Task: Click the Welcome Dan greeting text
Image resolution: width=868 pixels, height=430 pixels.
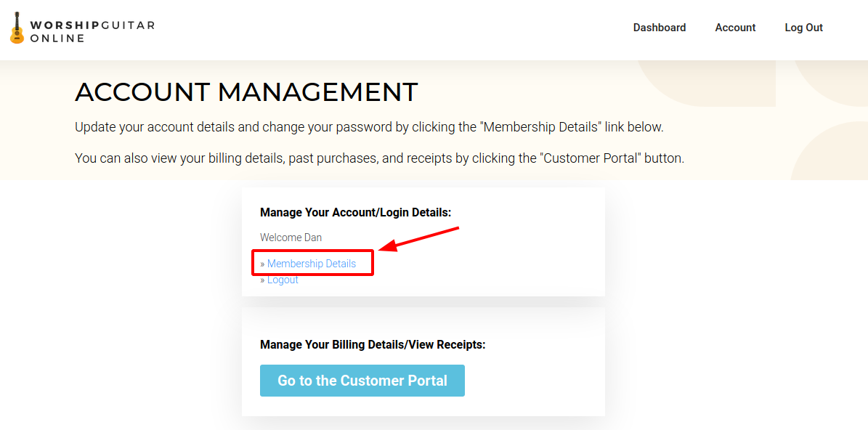Action: click(291, 238)
